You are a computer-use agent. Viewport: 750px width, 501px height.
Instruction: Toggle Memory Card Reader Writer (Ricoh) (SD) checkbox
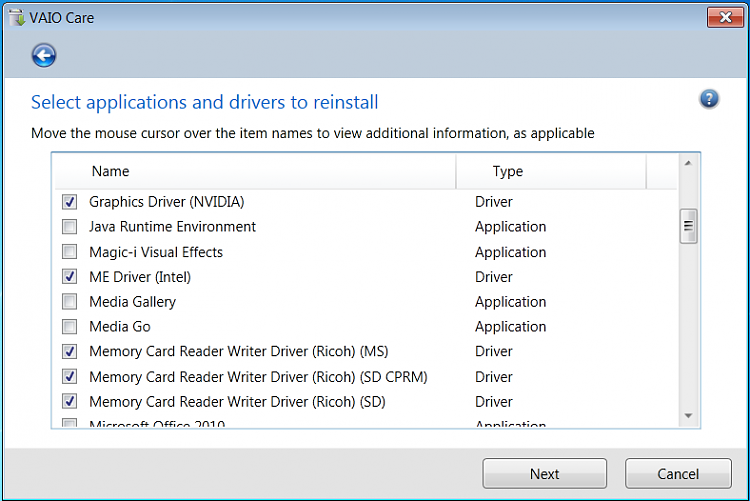coord(69,401)
